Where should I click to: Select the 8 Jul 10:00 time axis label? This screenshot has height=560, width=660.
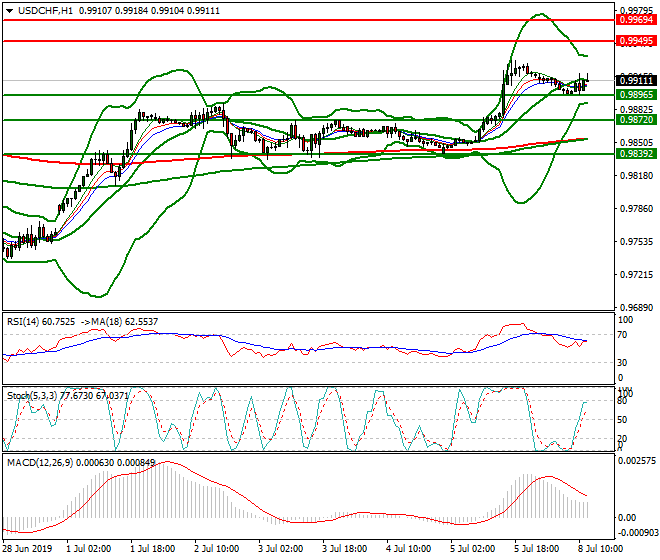point(601,549)
